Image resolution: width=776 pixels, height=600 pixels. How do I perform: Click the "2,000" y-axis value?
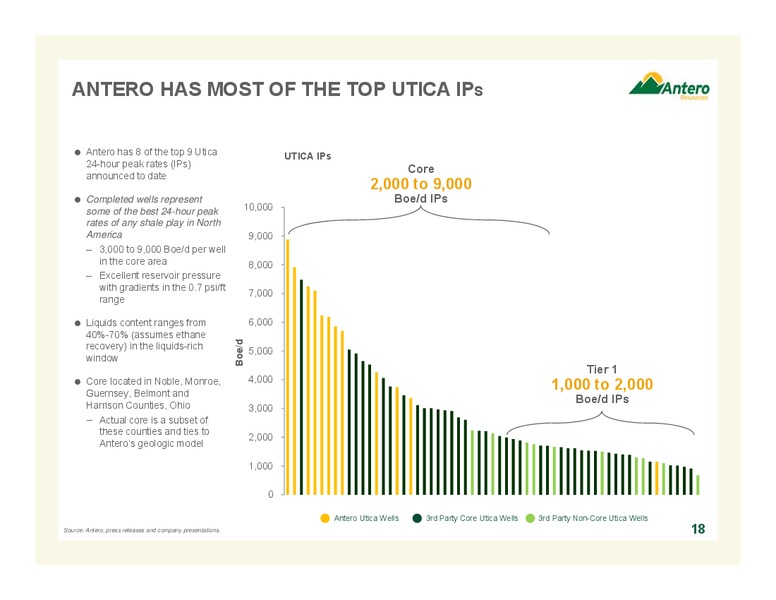click(x=261, y=437)
